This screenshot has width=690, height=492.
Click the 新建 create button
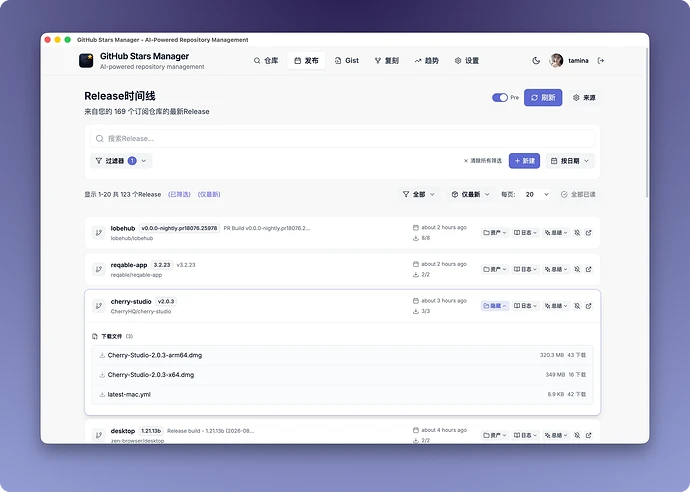[524, 161]
